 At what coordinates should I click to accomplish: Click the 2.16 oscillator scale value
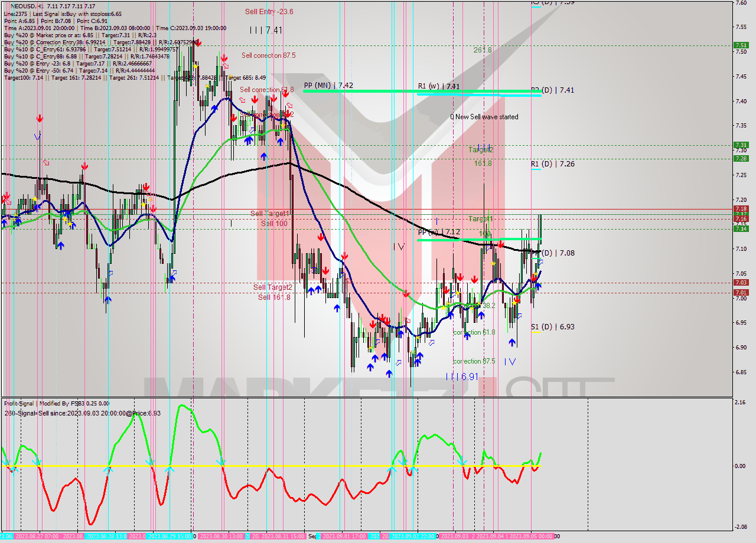point(739,403)
